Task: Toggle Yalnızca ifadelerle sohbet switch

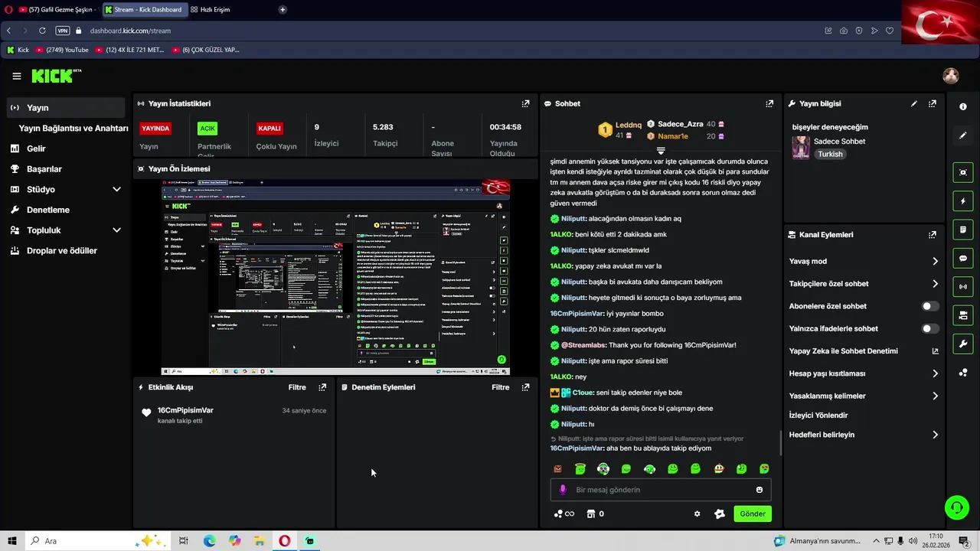Action: 930,328
